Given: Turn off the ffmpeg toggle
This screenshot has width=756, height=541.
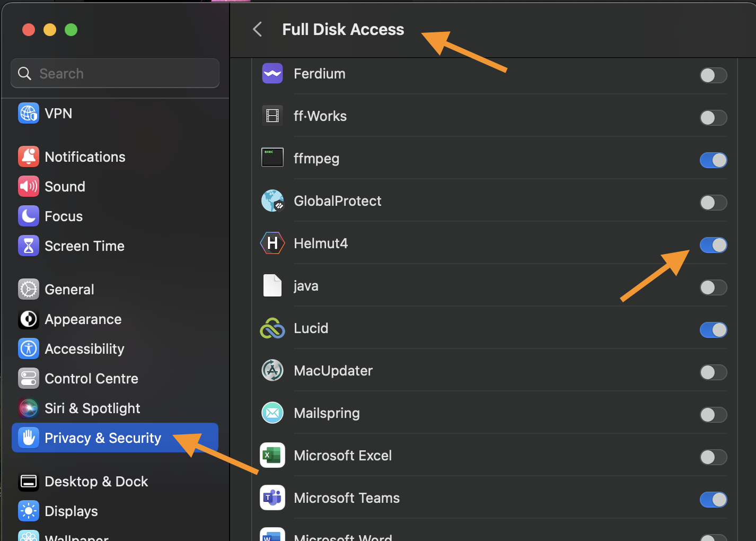Looking at the screenshot, I should point(713,160).
